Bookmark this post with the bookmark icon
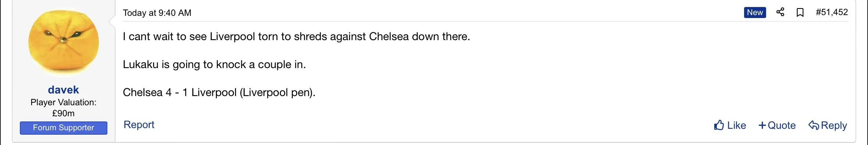Screen dimensions: 868x145 coord(800,13)
